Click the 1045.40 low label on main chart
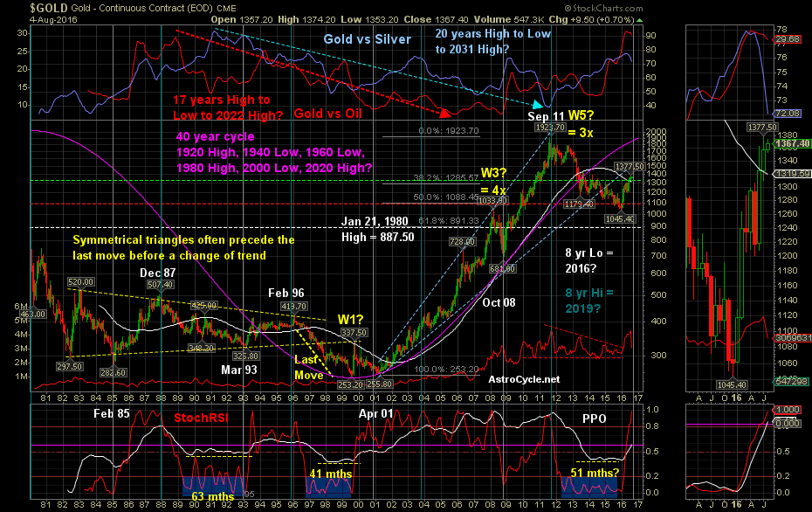The height and width of the screenshot is (512, 812). (619, 219)
